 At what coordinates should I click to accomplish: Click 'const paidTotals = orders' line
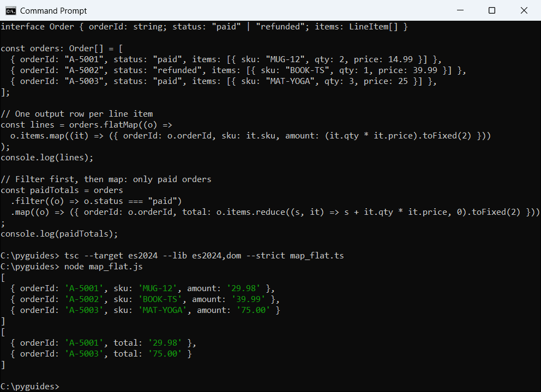pos(62,190)
